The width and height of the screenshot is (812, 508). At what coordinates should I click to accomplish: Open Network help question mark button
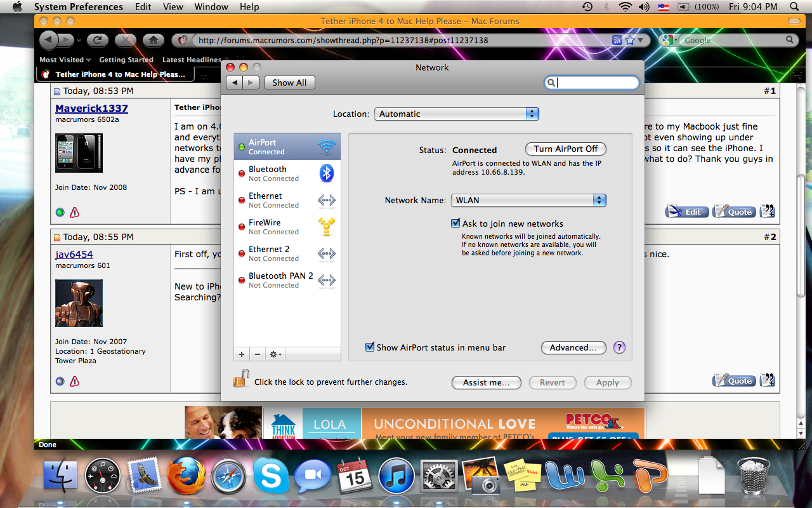pyautogui.click(x=620, y=347)
